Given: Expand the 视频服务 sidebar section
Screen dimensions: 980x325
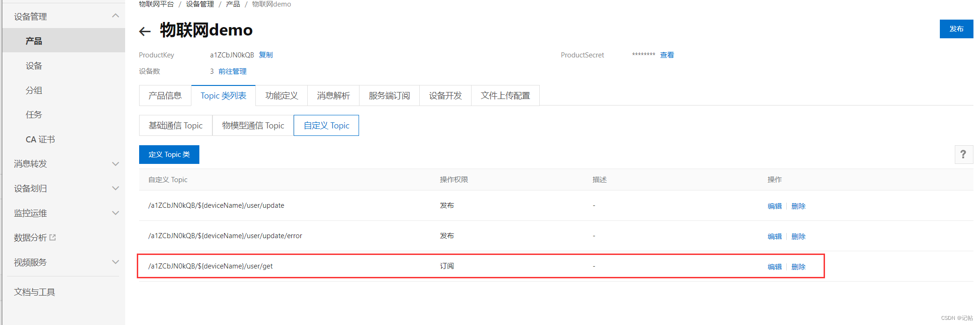Looking at the screenshot, I should pos(116,262).
